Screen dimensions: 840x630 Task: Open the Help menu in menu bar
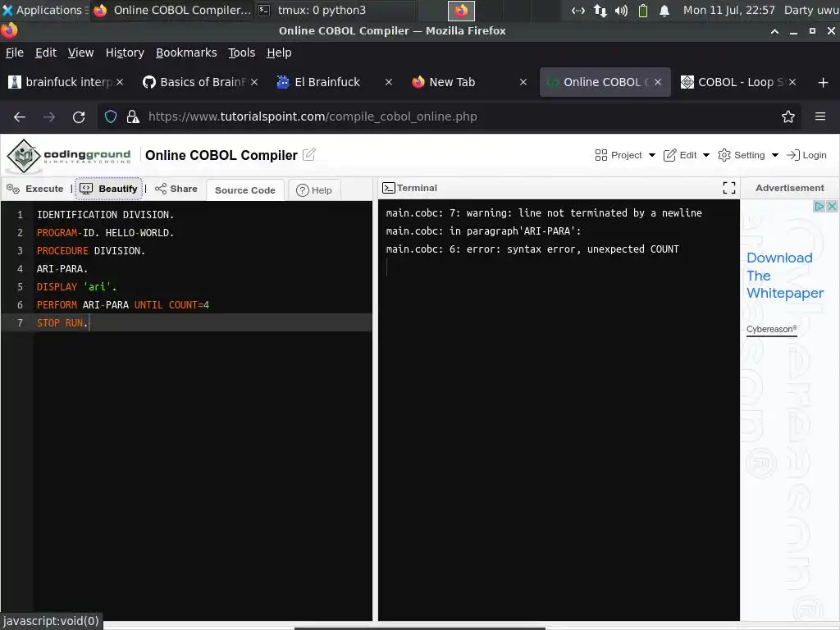click(279, 52)
